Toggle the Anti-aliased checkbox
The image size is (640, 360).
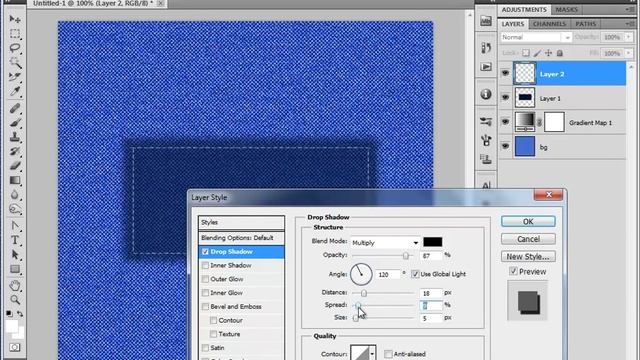tap(388, 354)
